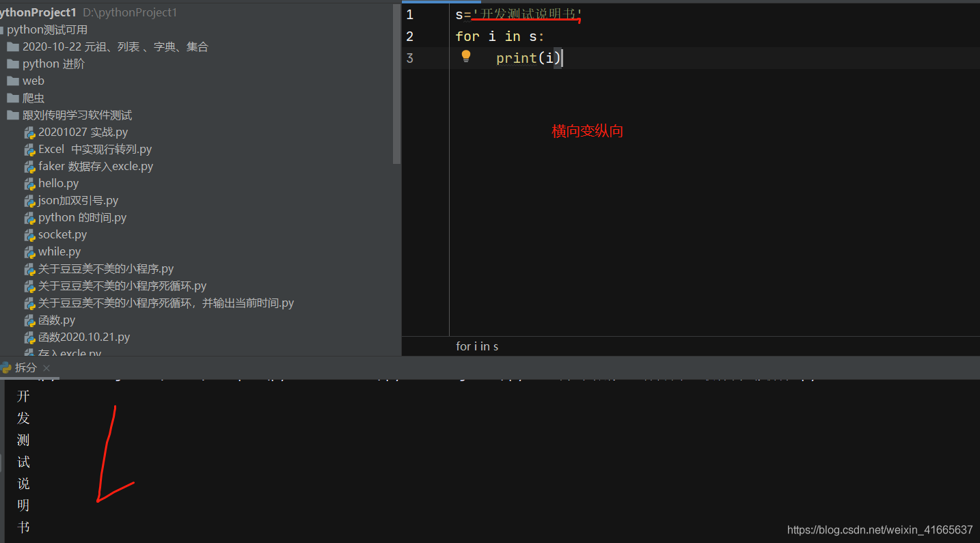980x543 pixels.
Task: Close the '拆分' run tab
Action: [46, 367]
